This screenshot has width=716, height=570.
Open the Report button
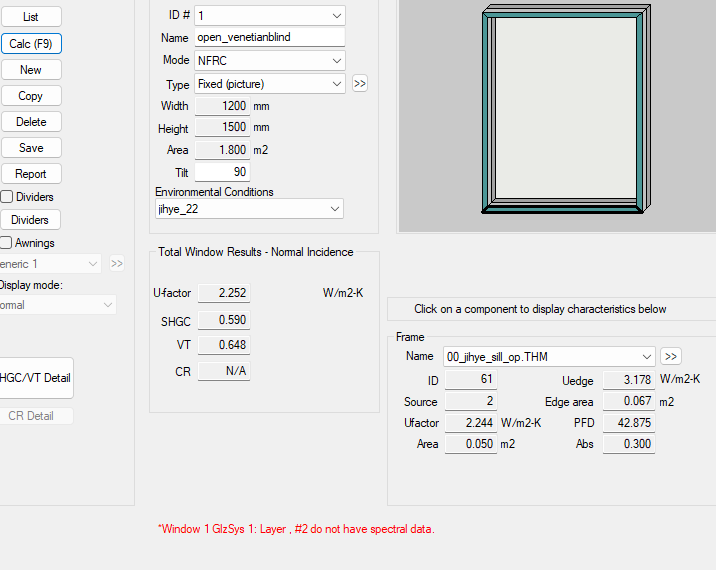tap(31, 174)
